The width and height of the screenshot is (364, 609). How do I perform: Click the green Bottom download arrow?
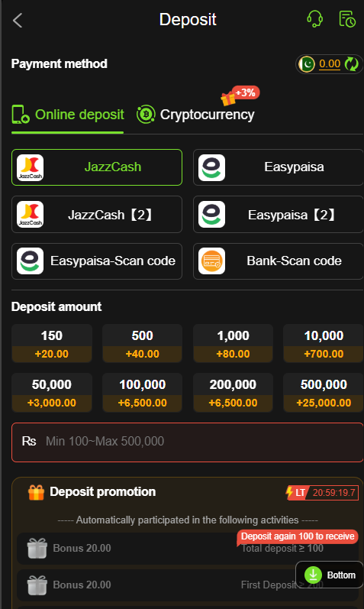(313, 575)
